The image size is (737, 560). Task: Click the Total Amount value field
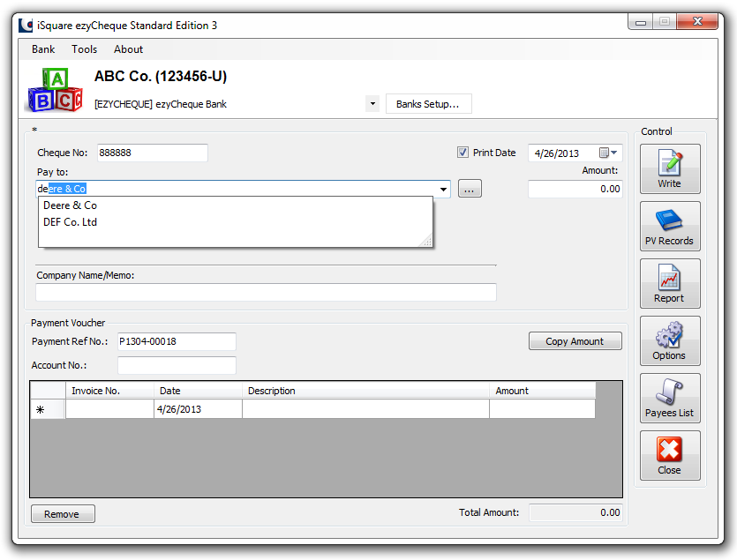(575, 512)
